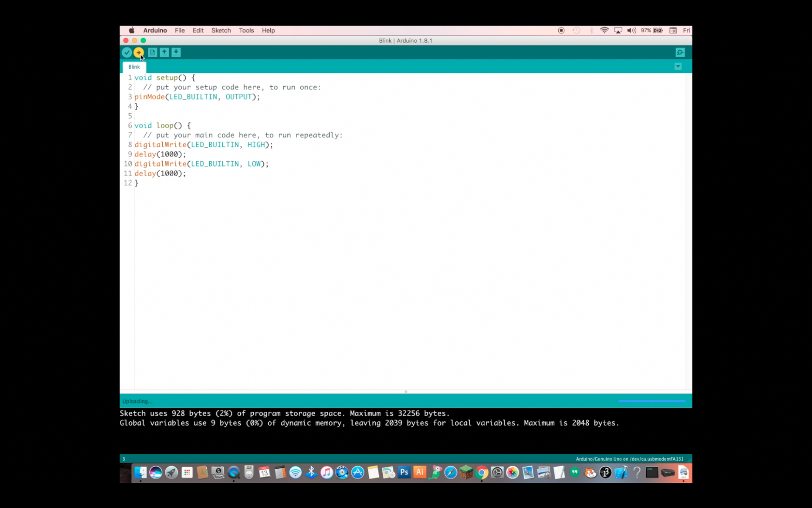The height and width of the screenshot is (508, 812).
Task: Open Minecraft from the dock
Action: coord(466,472)
